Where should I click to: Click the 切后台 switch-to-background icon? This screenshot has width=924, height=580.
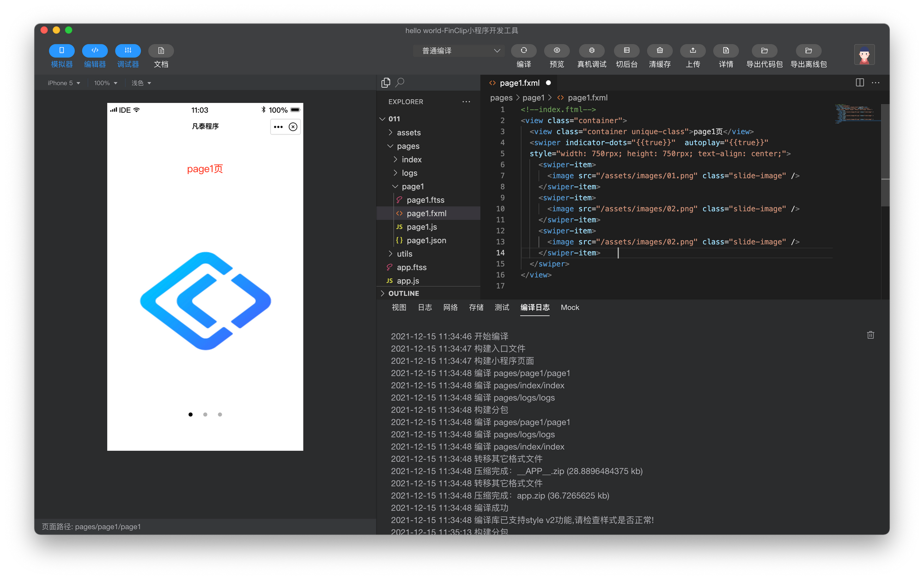[626, 50]
